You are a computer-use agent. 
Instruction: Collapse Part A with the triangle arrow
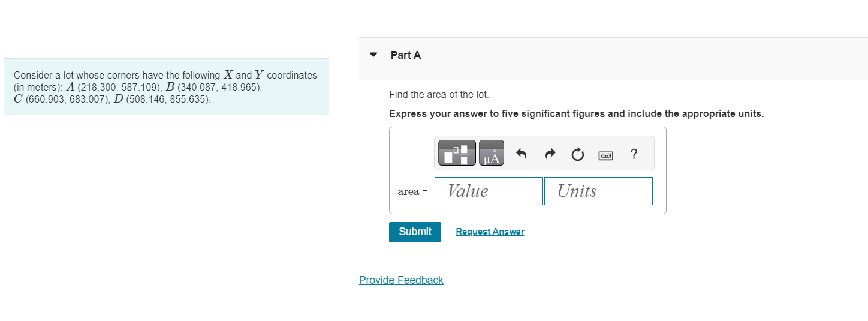373,55
